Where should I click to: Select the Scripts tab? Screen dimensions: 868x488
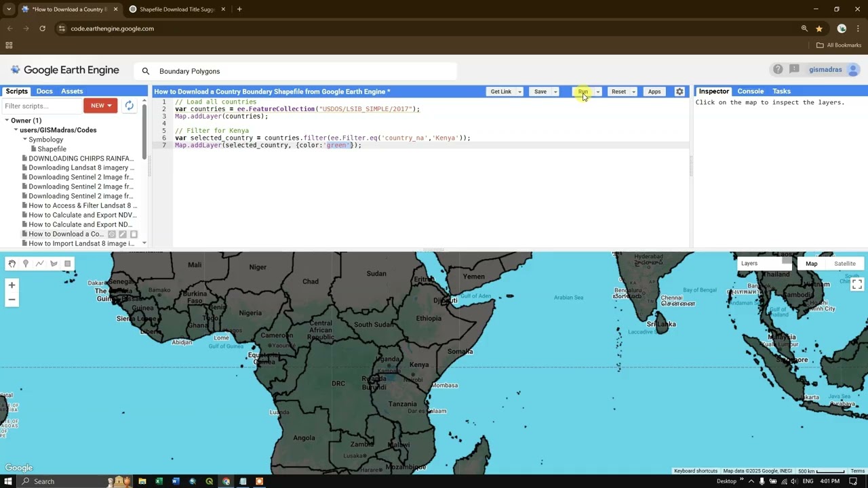coord(17,91)
